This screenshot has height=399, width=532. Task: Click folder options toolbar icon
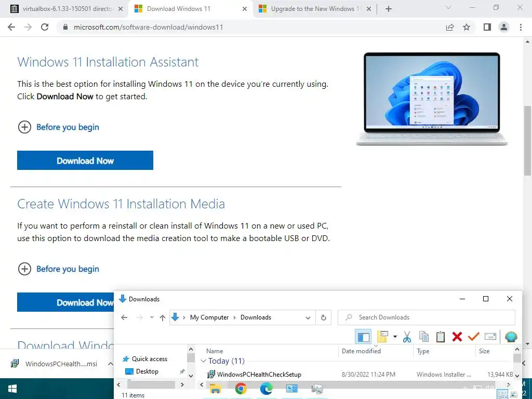point(382,337)
